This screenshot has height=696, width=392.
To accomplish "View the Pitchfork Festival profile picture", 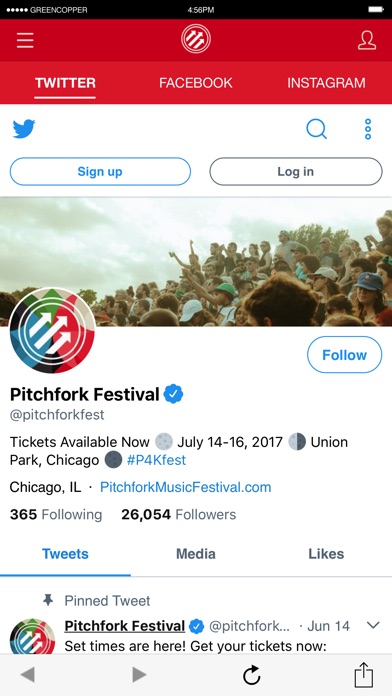I will click(52, 331).
